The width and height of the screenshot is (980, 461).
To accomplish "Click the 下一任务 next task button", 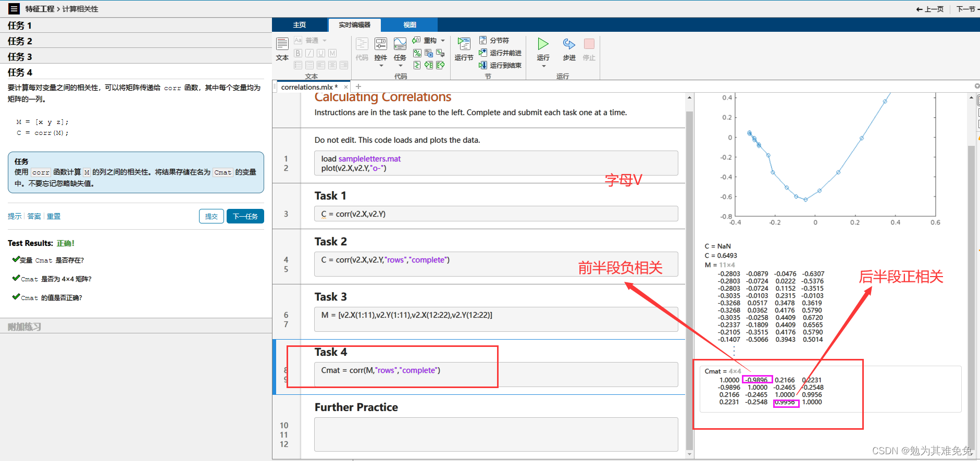I will 245,216.
